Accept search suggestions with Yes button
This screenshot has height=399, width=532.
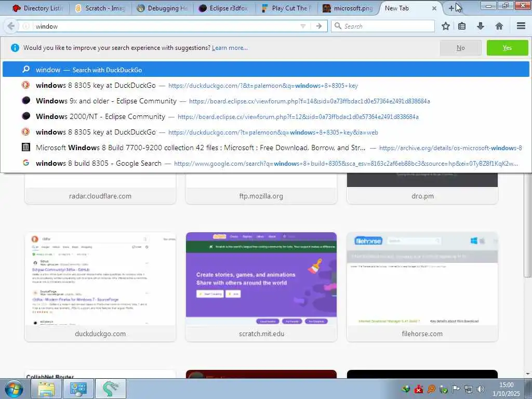point(507,48)
